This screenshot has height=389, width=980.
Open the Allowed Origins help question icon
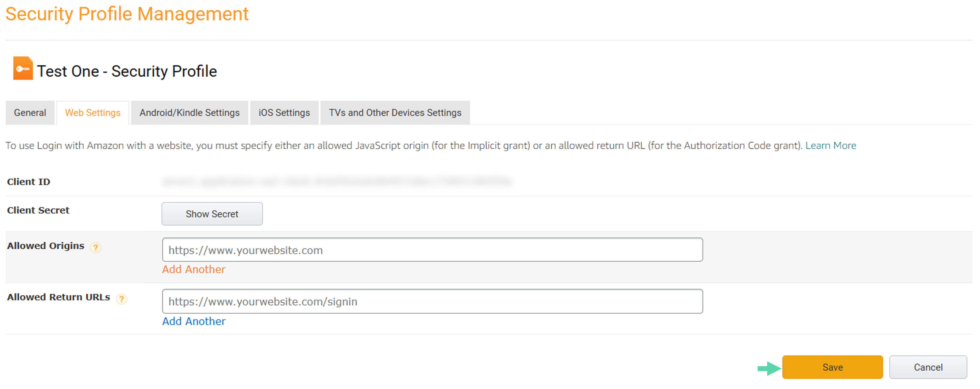coord(96,248)
